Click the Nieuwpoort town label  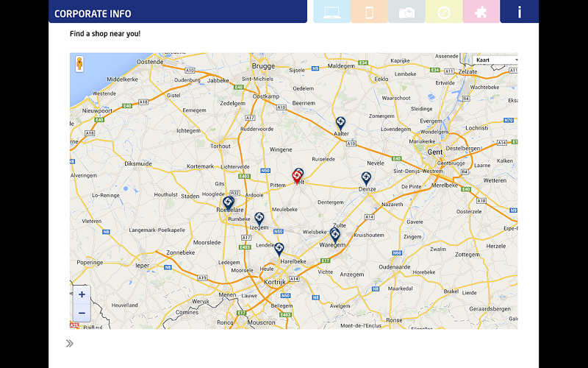(97, 111)
